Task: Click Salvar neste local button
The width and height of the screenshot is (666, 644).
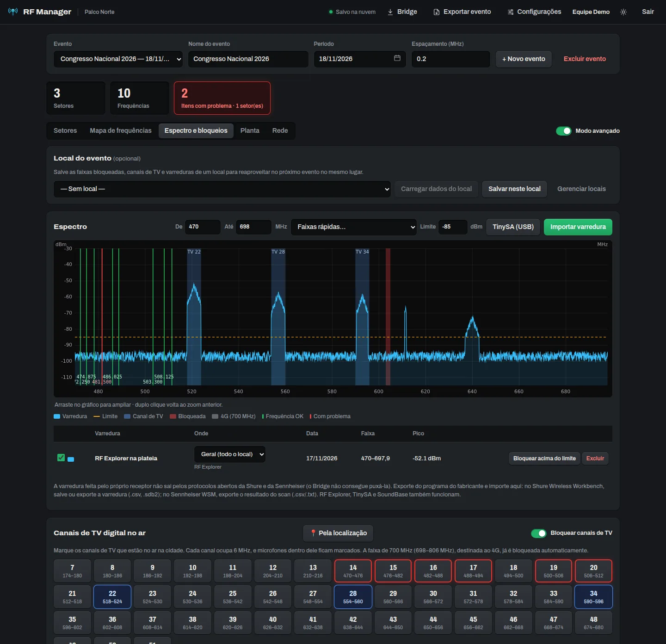Action: tap(514, 189)
